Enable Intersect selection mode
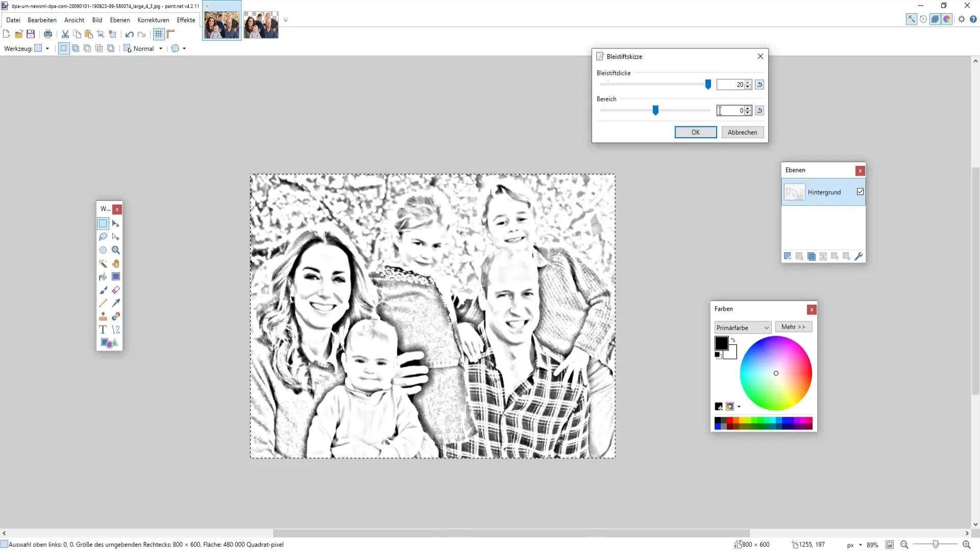980x551 pixels. (x=99, y=48)
